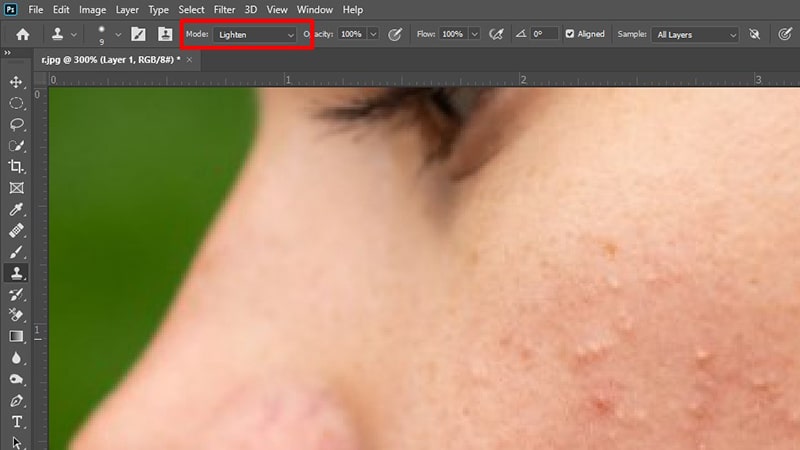Open the 3D menu
The width and height of the screenshot is (800, 450).
tap(251, 10)
